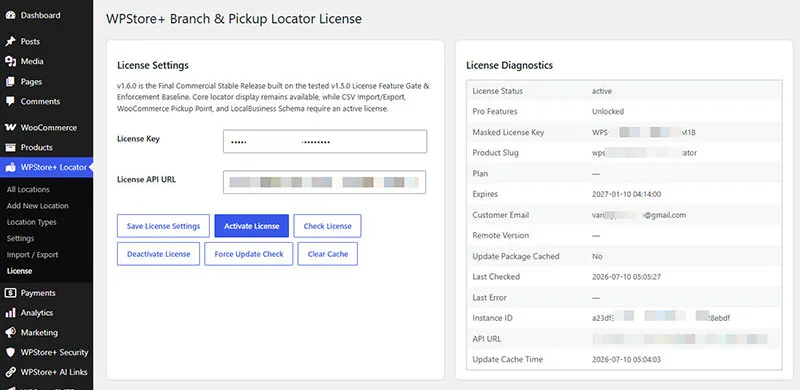Click the WPStore+ Locator menu icon
The image size is (800, 390).
click(10, 167)
